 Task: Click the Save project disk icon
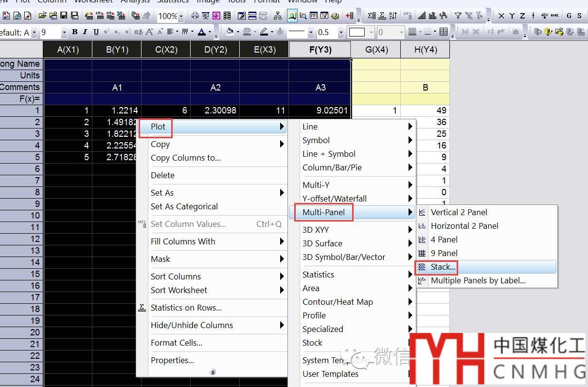[x=64, y=16]
